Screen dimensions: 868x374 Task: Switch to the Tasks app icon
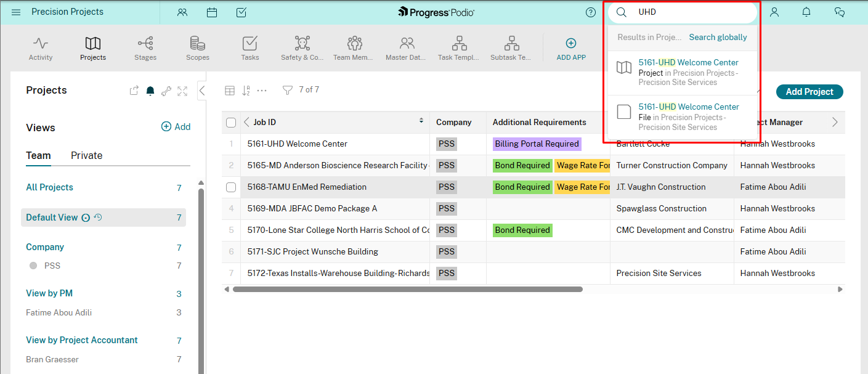tap(249, 43)
